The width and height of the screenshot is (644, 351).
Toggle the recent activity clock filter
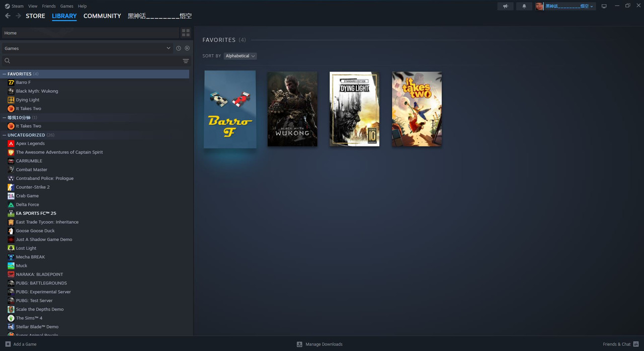click(178, 48)
